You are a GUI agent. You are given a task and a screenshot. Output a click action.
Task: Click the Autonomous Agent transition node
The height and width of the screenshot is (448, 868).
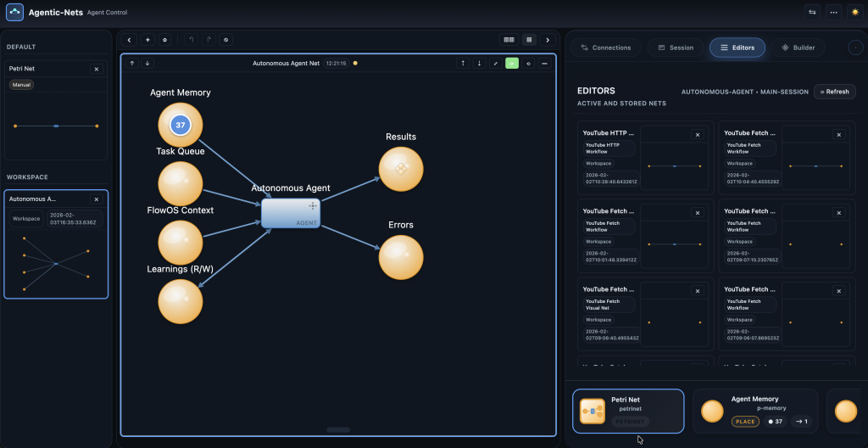pos(290,213)
